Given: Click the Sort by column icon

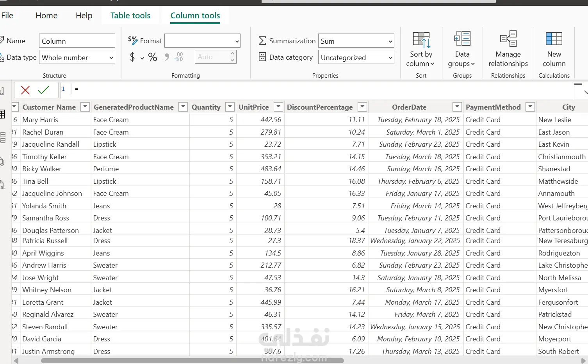Looking at the screenshot, I should click(421, 40).
